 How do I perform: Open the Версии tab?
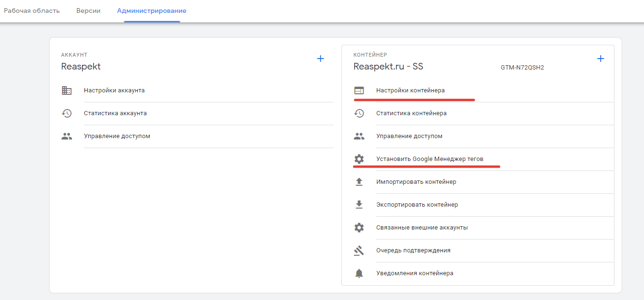[88, 10]
